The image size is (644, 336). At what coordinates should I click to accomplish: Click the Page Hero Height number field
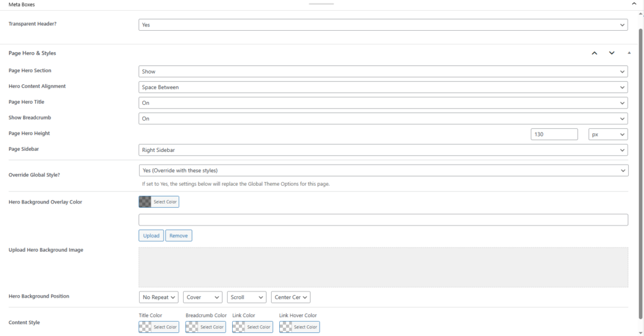coord(554,134)
